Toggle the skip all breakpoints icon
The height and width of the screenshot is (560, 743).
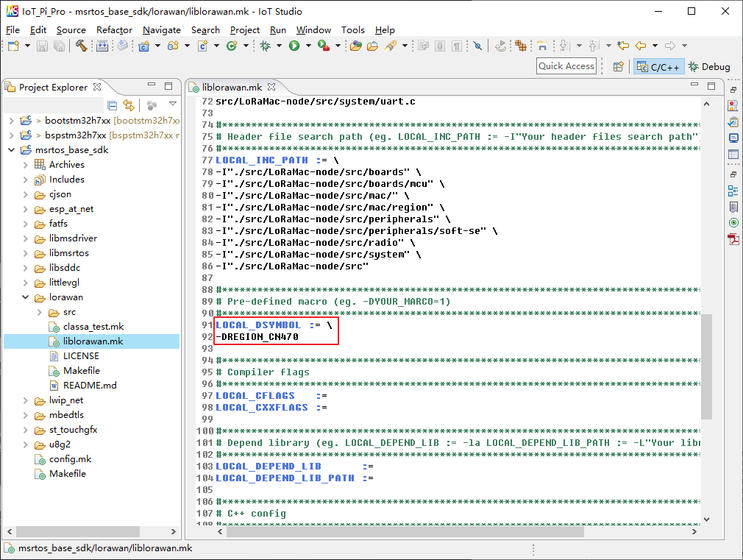(477, 46)
